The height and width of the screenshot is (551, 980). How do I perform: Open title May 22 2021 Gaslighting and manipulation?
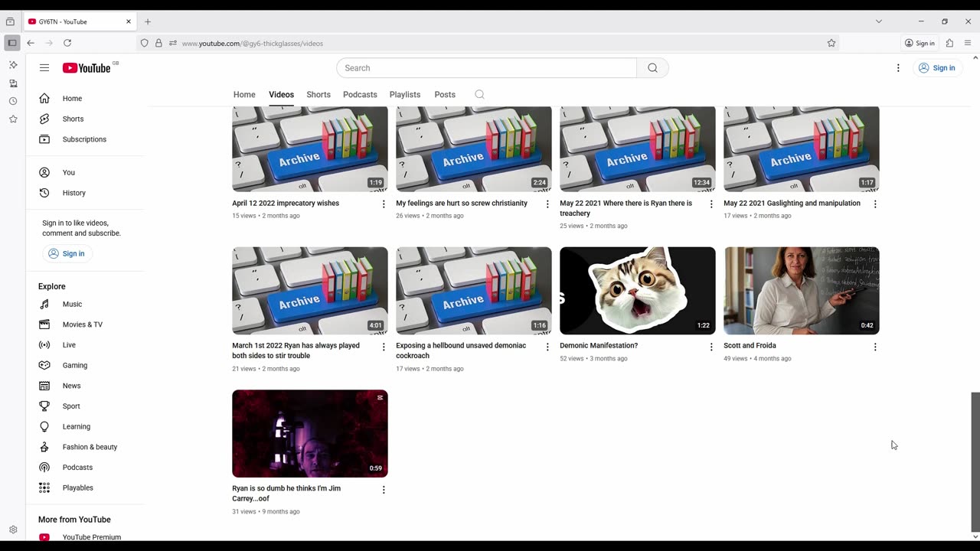point(792,204)
